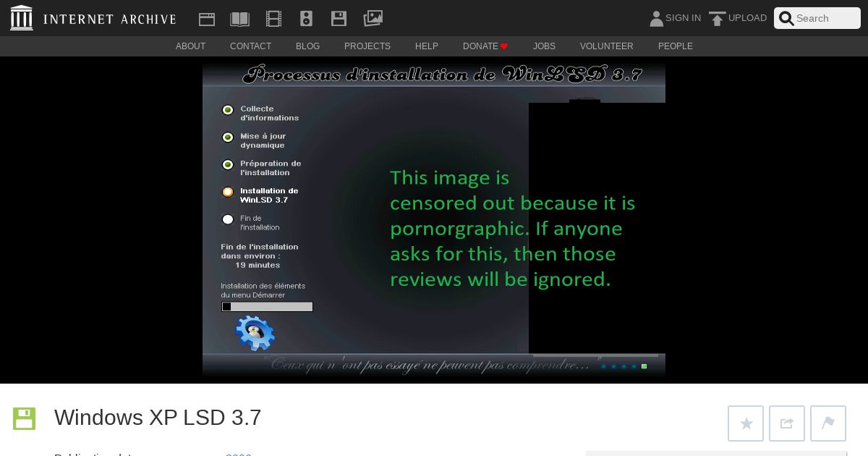Viewport: 868px width, 456px height.
Task: Click the Upload arrow icon
Action: [717, 19]
